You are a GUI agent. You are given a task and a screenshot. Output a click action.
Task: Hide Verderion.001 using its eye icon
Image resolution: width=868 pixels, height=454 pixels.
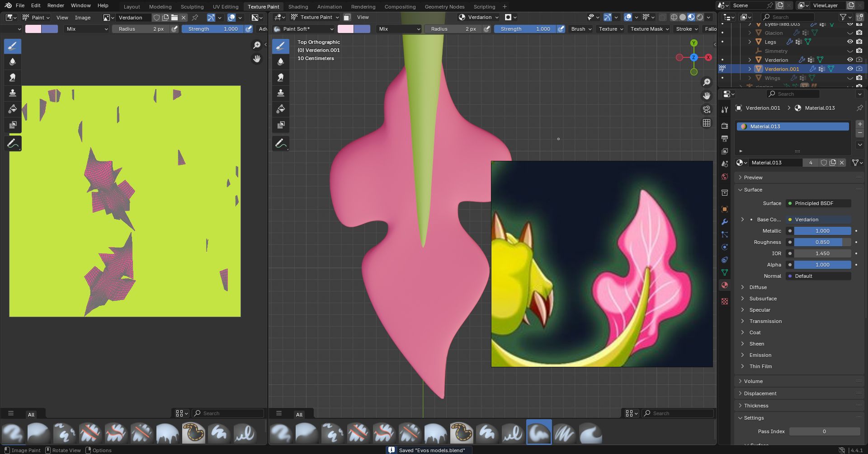click(x=850, y=69)
